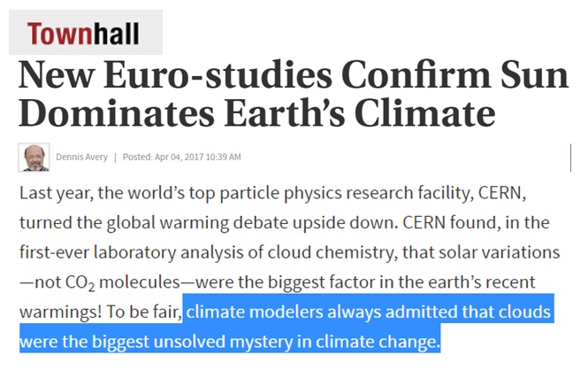Click the Dennis Avery author name
The width and height of the screenshot is (588, 370).
pos(81,157)
